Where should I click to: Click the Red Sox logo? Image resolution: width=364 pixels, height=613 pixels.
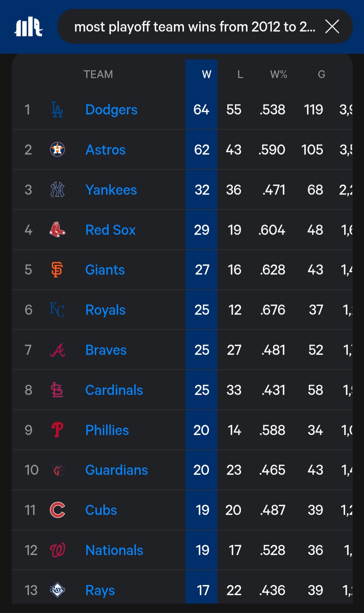click(x=57, y=230)
